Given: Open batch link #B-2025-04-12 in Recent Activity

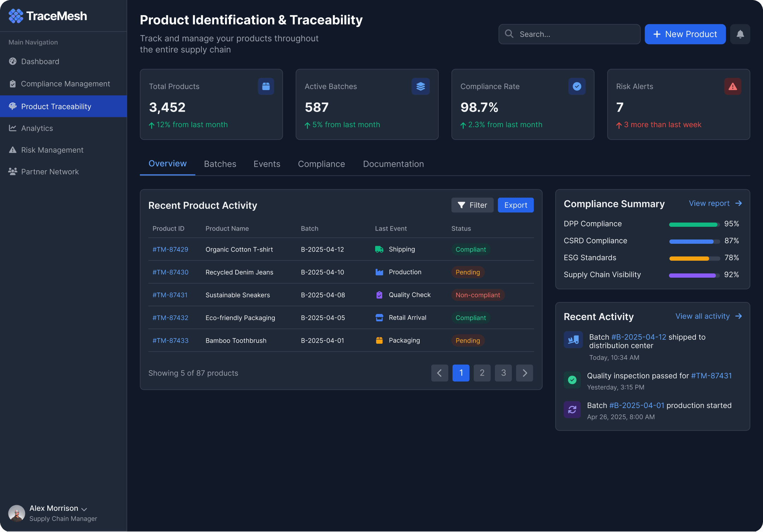Looking at the screenshot, I should click(x=639, y=337).
